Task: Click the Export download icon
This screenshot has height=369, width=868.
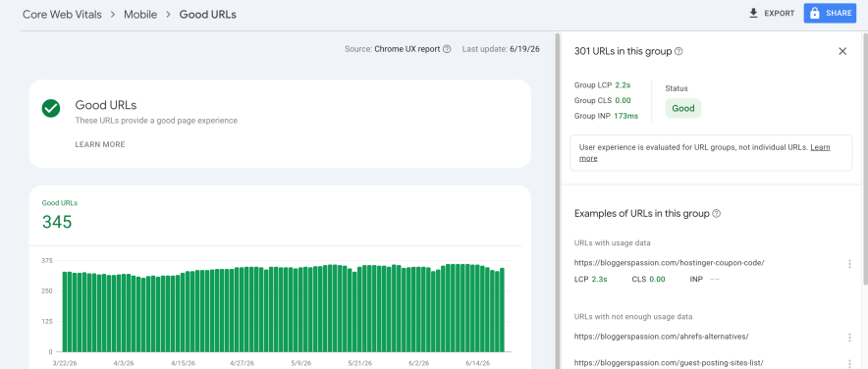Action: [753, 14]
